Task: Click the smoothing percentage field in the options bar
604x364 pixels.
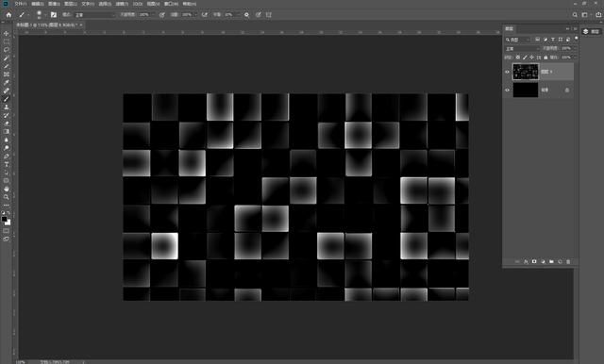Action: coord(229,15)
